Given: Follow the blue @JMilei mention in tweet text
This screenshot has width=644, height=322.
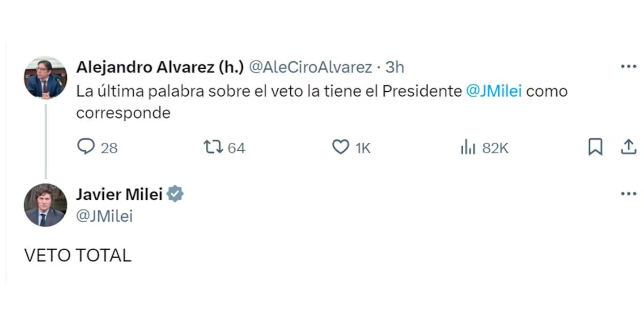Looking at the screenshot, I should click(x=494, y=91).
